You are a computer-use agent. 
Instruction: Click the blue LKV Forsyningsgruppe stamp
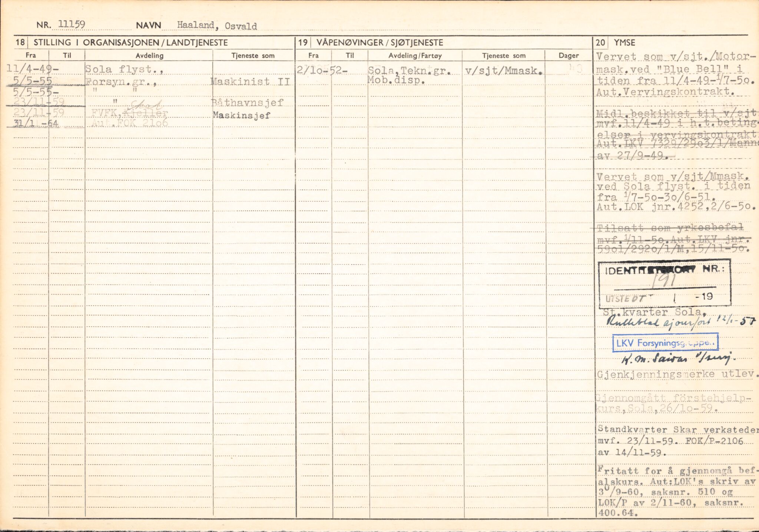tap(665, 343)
